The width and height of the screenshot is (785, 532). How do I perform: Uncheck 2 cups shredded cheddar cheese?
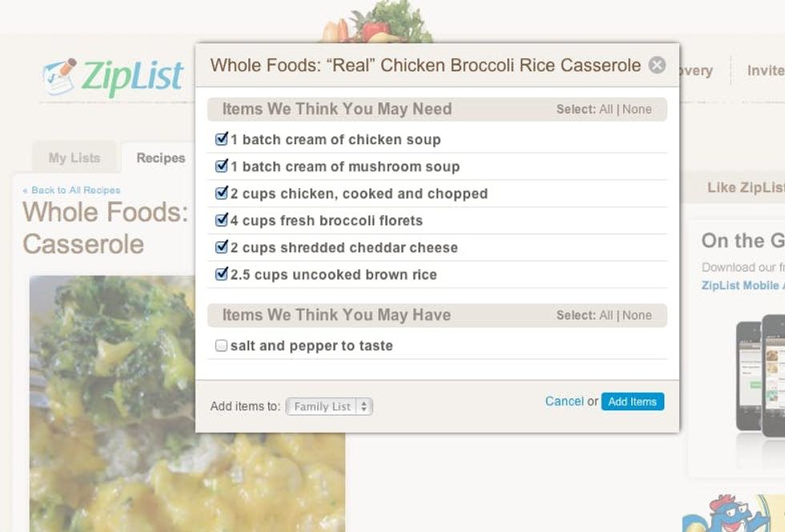pyautogui.click(x=222, y=248)
